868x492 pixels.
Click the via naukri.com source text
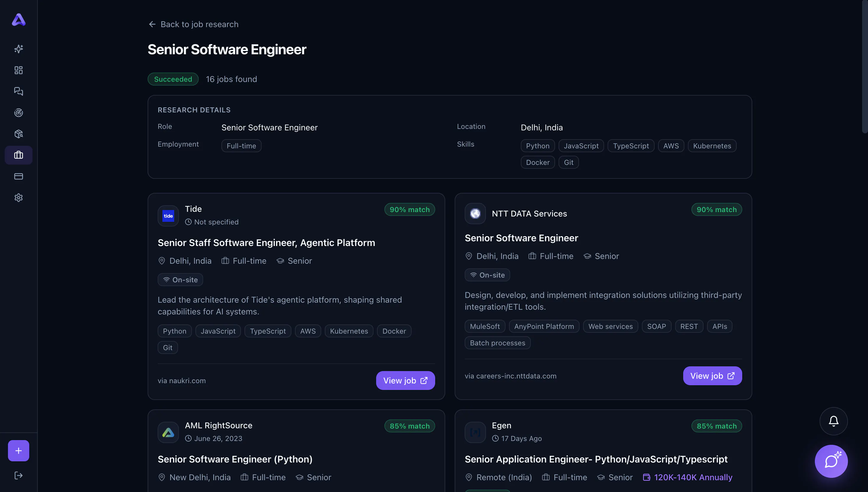coord(182,381)
